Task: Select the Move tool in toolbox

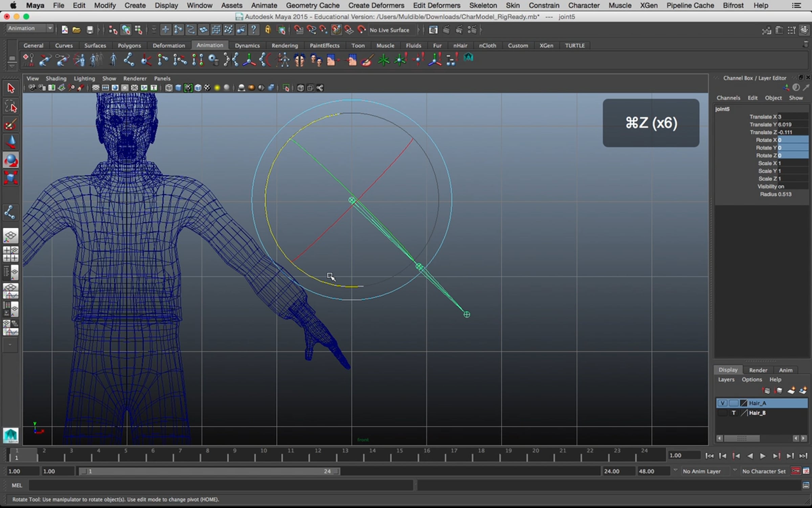Action: 10,142
